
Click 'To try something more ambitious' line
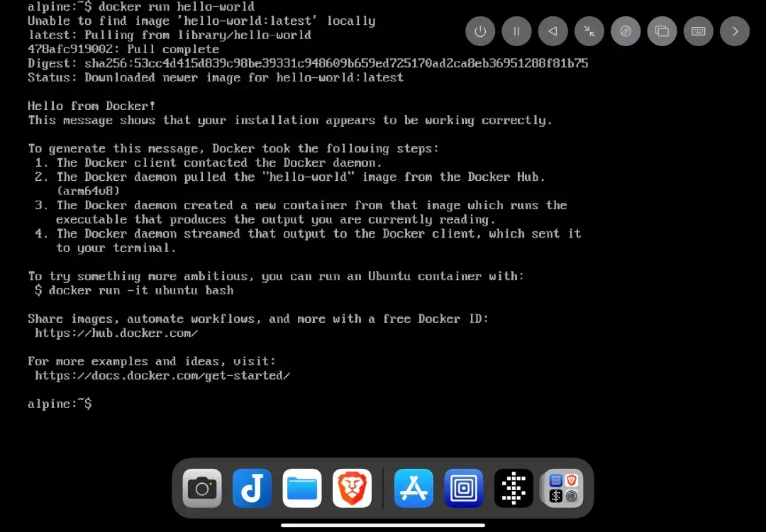276,277
